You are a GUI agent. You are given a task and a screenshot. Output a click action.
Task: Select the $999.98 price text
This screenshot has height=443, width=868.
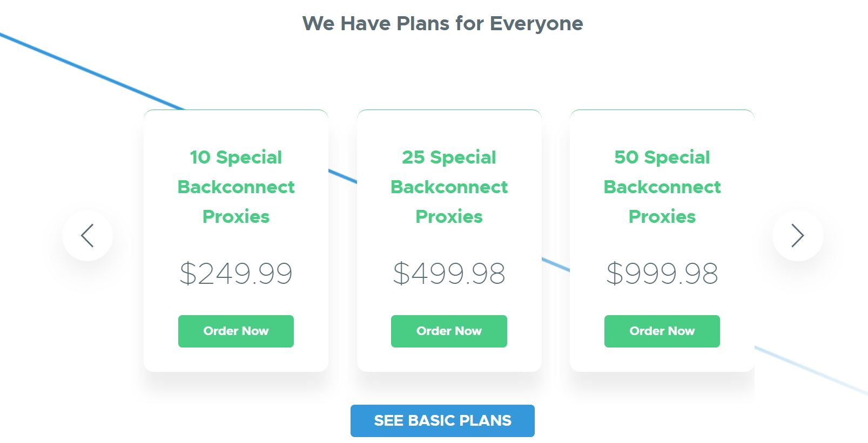pos(662,274)
